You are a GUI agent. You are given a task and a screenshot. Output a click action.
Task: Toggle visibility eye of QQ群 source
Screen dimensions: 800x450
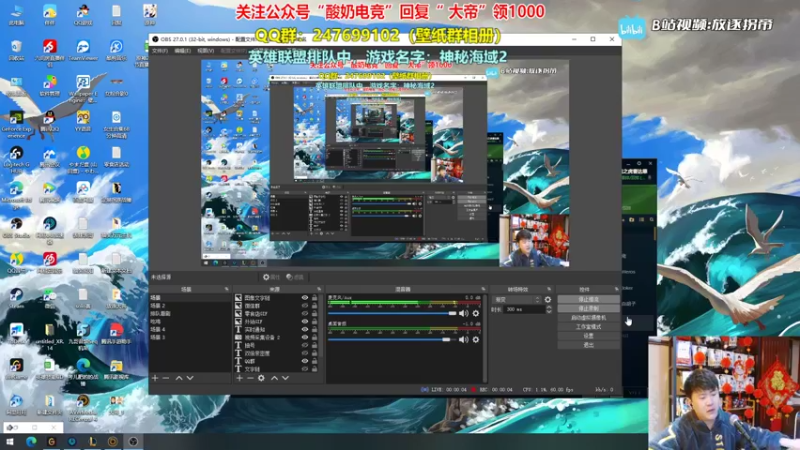[305, 361]
